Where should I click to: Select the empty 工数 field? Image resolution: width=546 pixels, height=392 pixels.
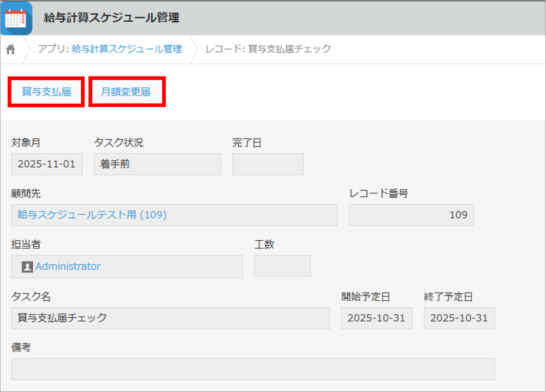[282, 266]
